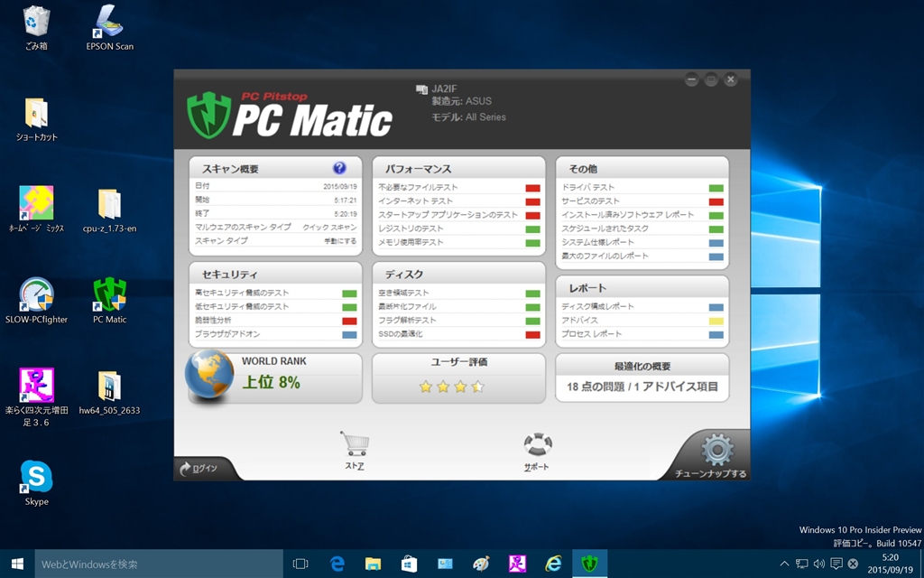Screen dimensions: 924x578
Task: Select the レジストリのテスト row
Action: pyautogui.click(x=459, y=228)
